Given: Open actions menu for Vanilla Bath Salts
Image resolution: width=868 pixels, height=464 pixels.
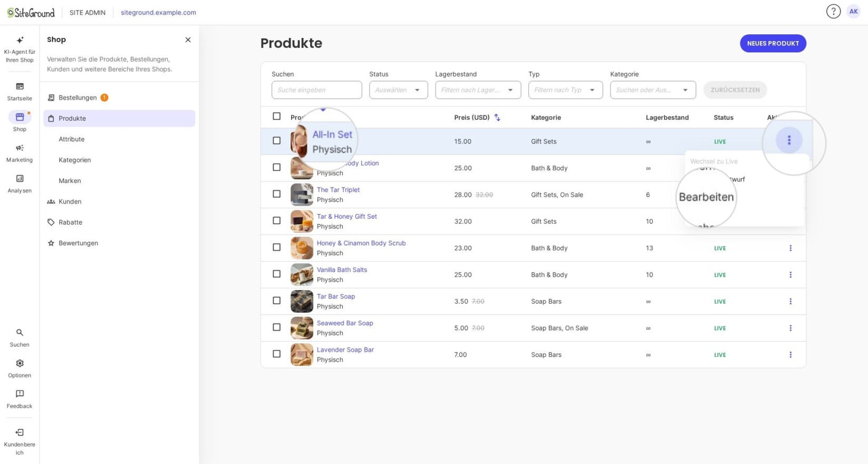Looking at the screenshot, I should (x=790, y=275).
